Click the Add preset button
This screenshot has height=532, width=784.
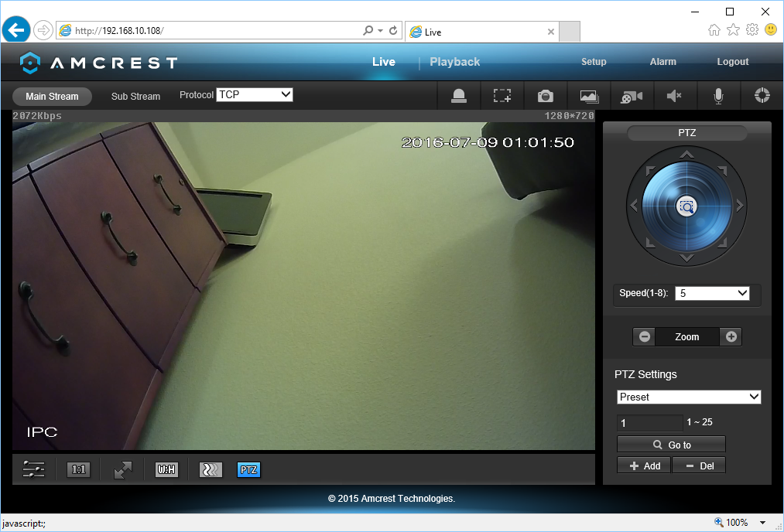pos(644,465)
